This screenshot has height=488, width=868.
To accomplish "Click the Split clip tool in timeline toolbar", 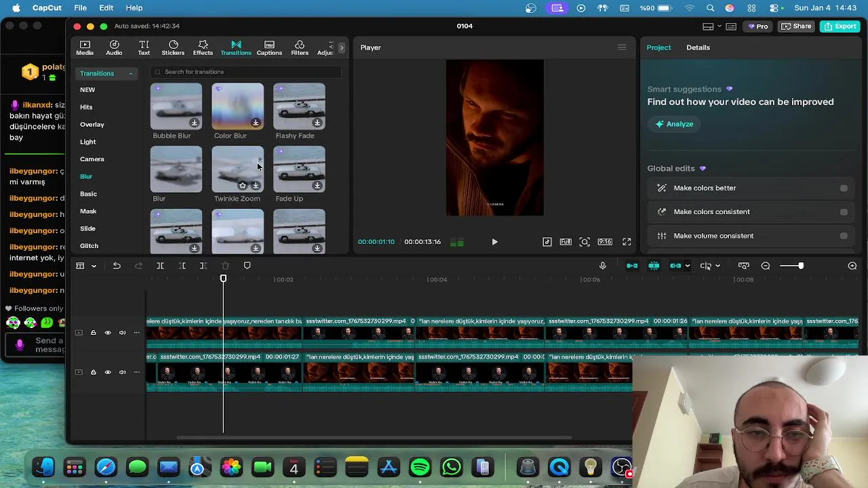I will click(160, 266).
